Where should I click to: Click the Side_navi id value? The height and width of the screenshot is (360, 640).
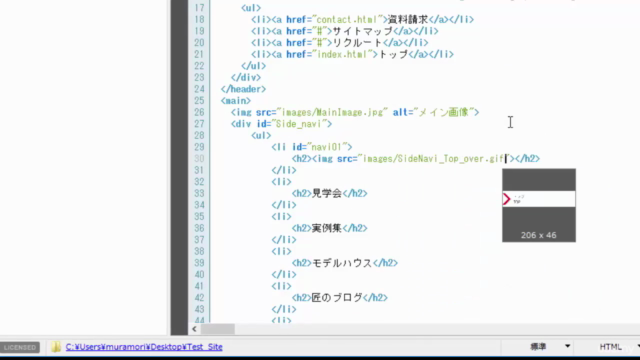tap(299, 124)
